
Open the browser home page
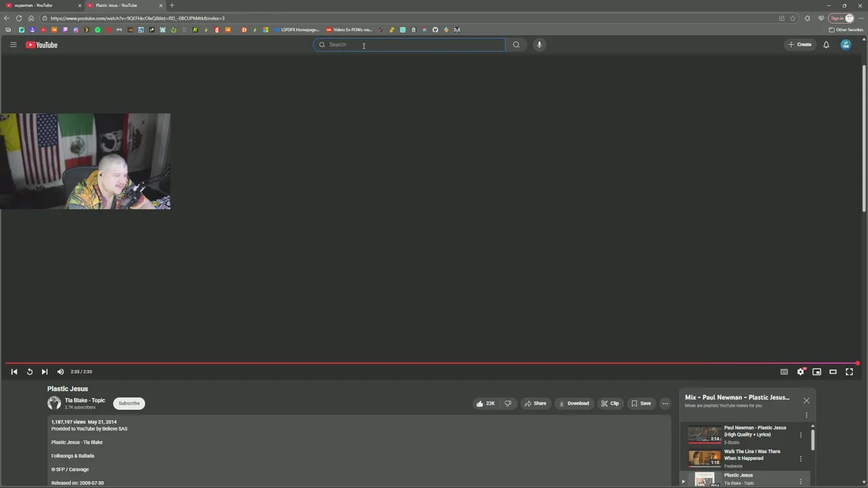[x=31, y=18]
